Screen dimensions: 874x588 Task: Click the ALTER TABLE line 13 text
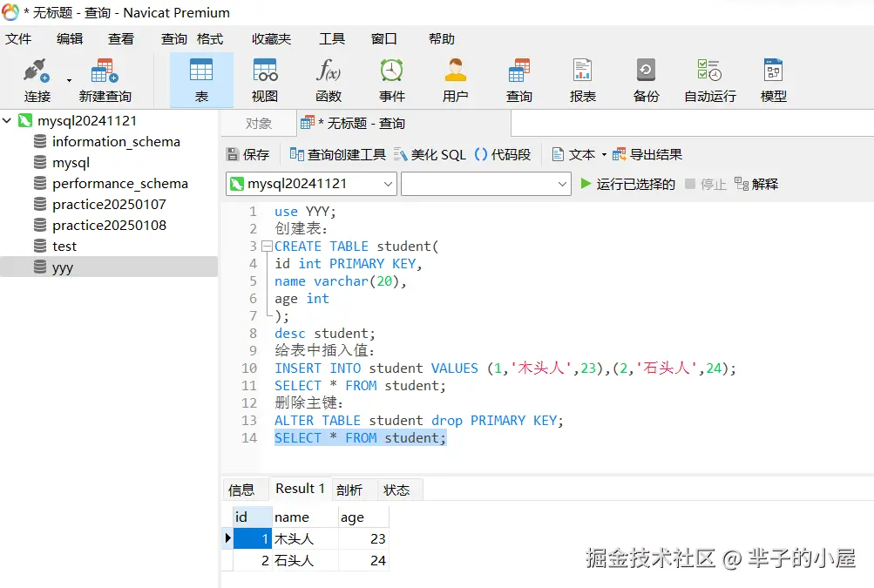coord(419,420)
